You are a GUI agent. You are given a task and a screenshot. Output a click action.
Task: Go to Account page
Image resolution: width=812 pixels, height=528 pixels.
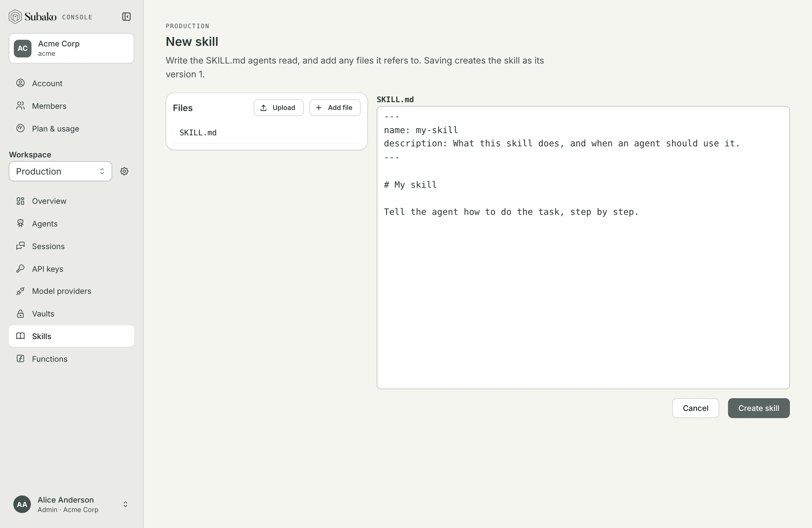[x=71, y=83]
